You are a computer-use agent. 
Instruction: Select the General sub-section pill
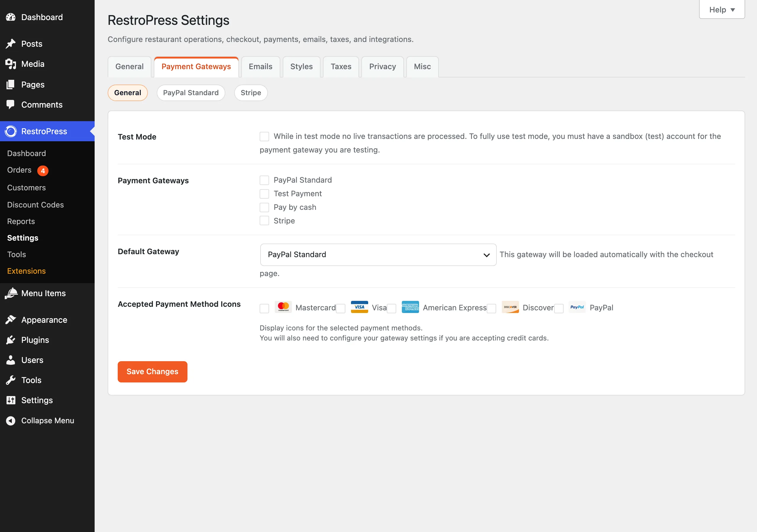(127, 93)
